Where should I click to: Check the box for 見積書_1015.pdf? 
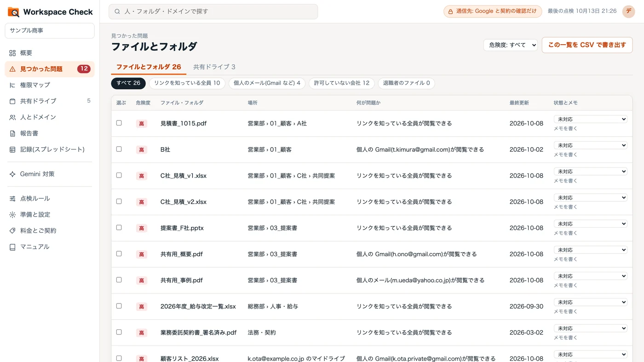[119, 123]
